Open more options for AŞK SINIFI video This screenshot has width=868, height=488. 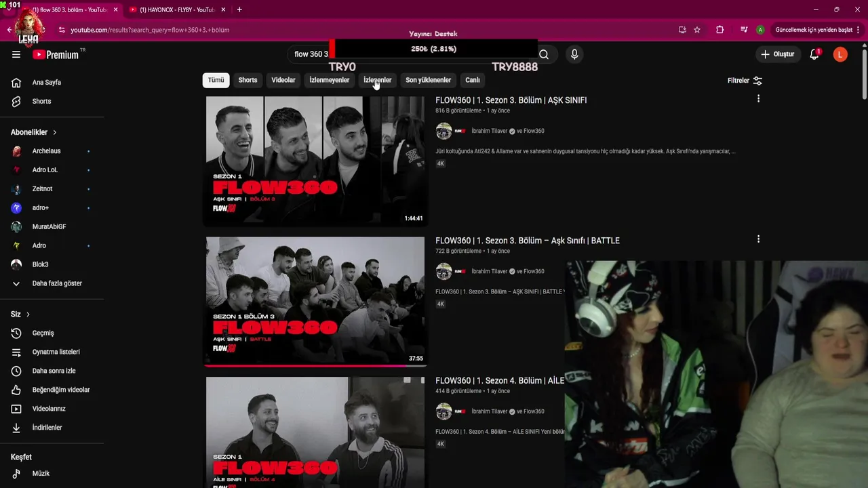pyautogui.click(x=758, y=99)
